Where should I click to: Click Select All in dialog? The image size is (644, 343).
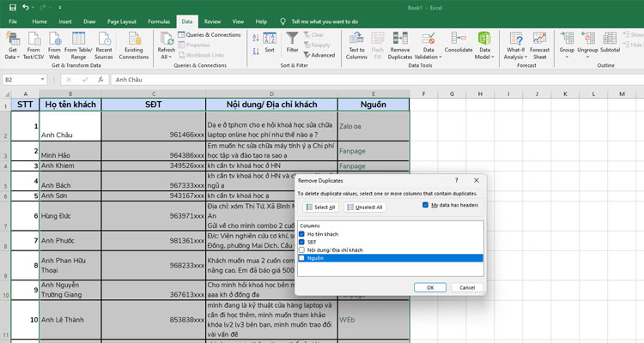321,208
